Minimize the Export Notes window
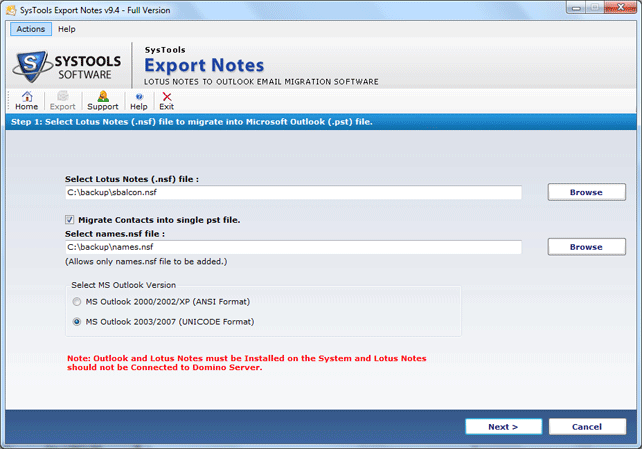 576,8
